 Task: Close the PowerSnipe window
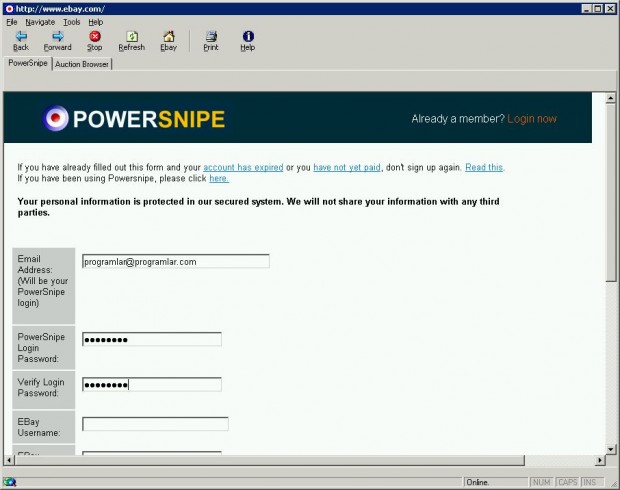610,9
